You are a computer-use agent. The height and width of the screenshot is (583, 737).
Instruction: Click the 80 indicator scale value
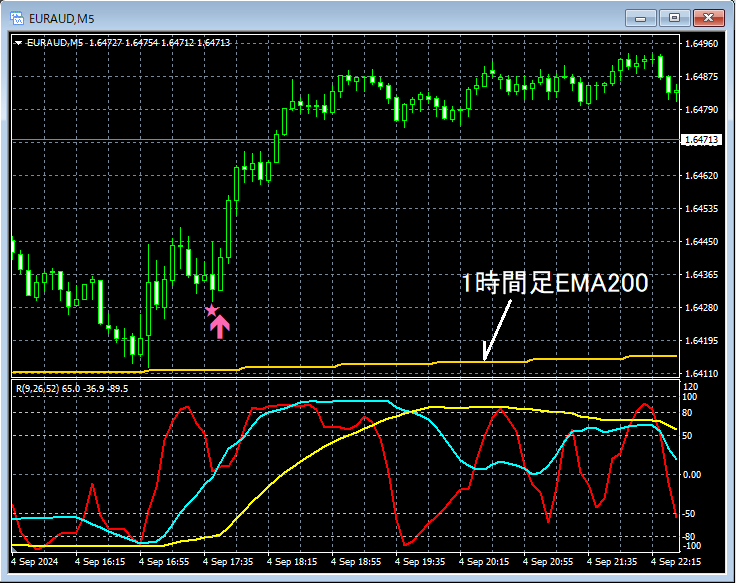tap(687, 413)
